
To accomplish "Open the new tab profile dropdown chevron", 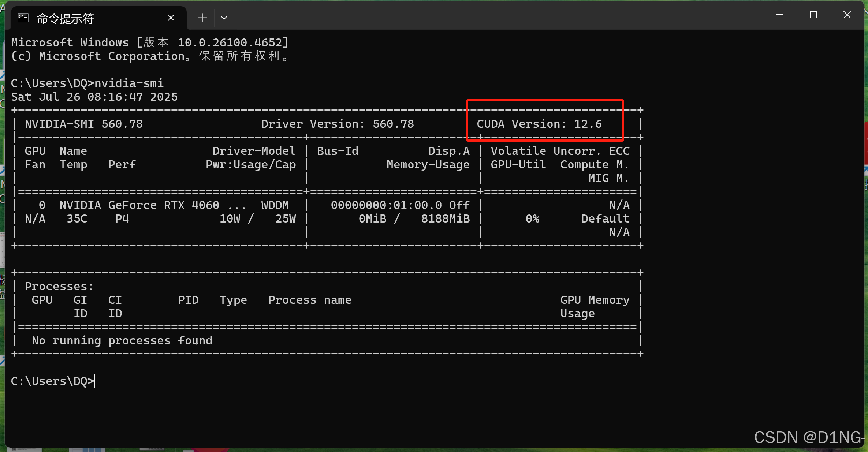I will point(224,18).
